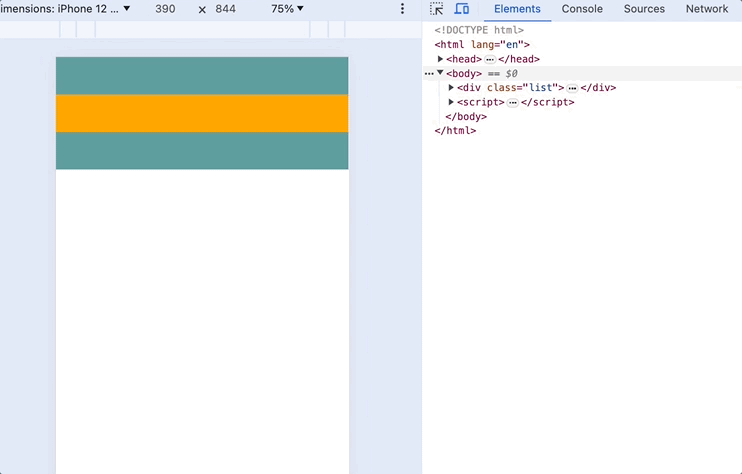Click the bottom teal list item
This screenshot has width=742, height=474.
click(x=202, y=150)
